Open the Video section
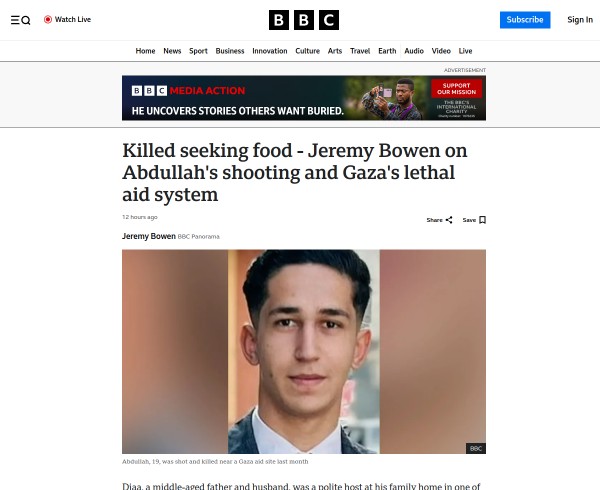Viewport: 600px width, 490px height. [x=441, y=51]
